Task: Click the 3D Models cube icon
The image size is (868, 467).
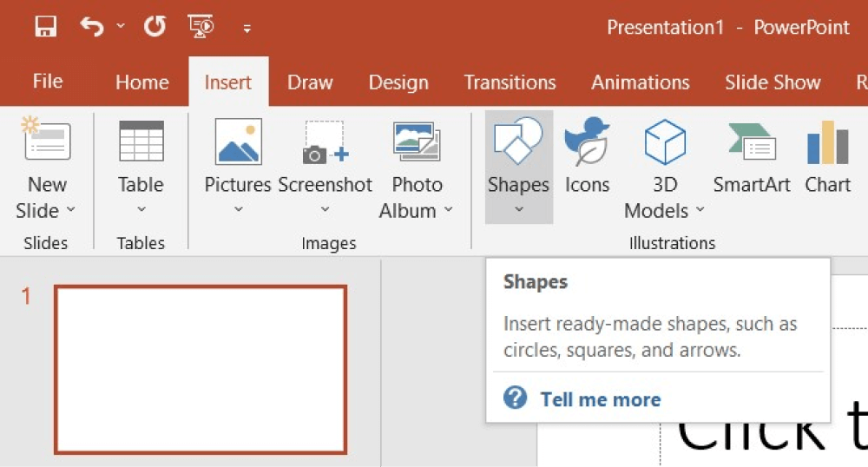Action: click(x=665, y=141)
